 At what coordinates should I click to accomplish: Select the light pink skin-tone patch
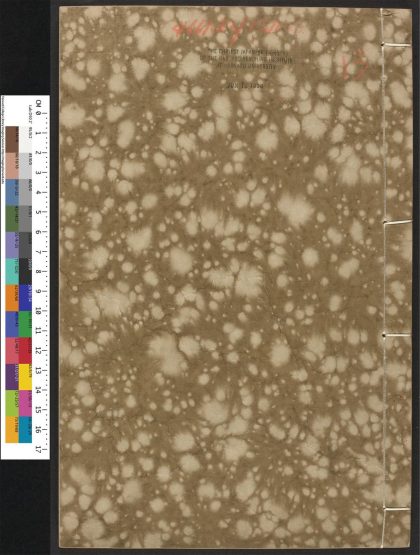(12, 166)
